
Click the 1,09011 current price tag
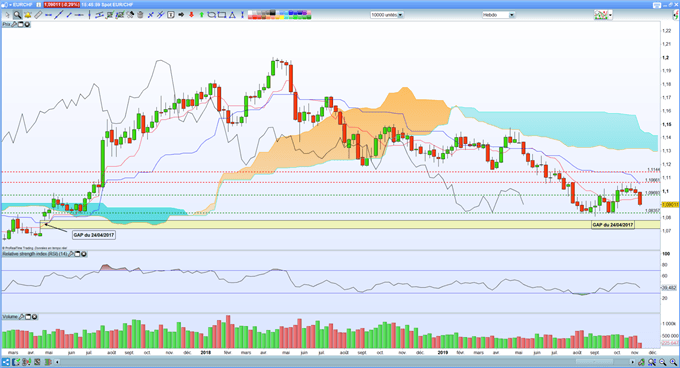(670, 204)
